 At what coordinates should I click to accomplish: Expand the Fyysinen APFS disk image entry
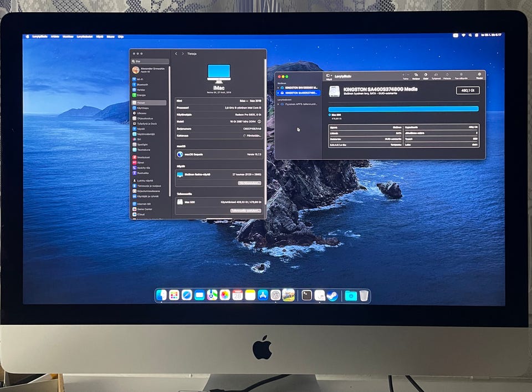pos(278,104)
